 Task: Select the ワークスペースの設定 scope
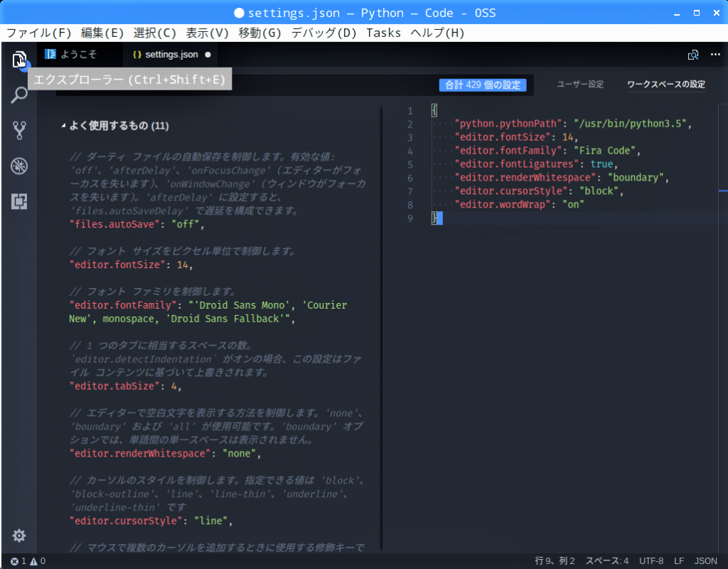pyautogui.click(x=666, y=85)
